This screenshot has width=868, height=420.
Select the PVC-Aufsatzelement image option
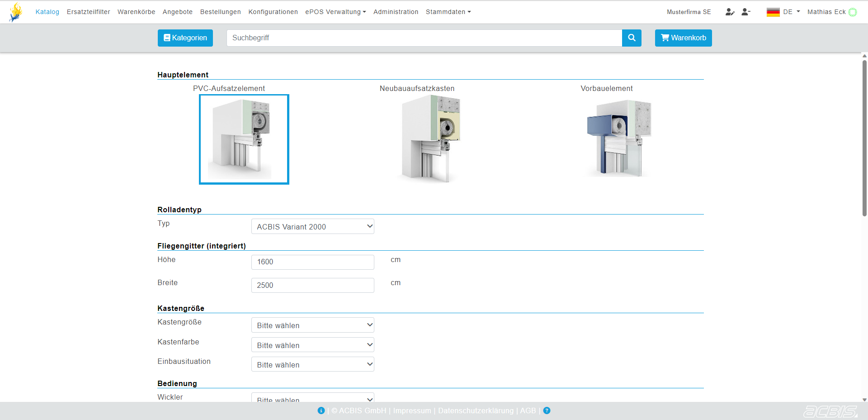coord(244,139)
